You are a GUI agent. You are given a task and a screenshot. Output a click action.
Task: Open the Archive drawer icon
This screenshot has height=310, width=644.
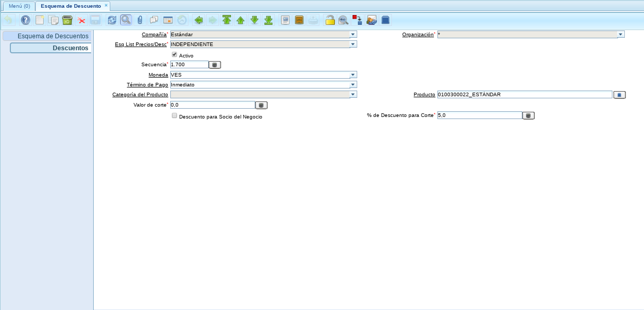click(x=299, y=20)
